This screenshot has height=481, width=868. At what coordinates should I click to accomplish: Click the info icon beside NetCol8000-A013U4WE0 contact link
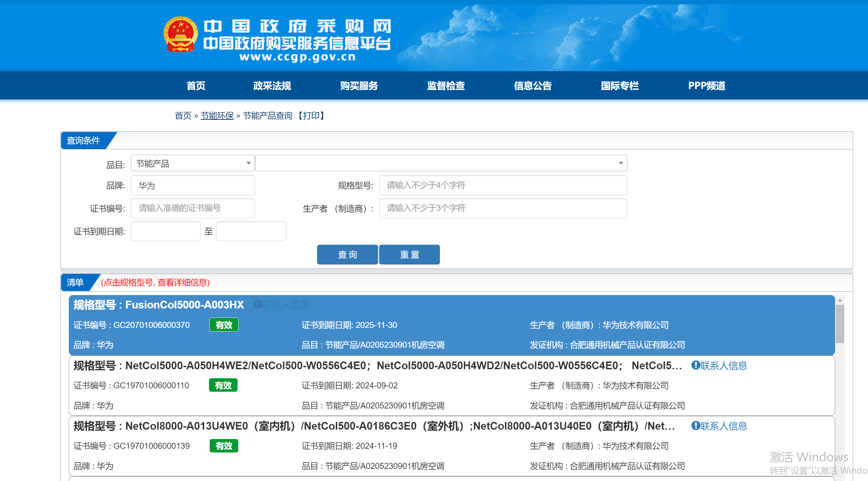coord(696,426)
